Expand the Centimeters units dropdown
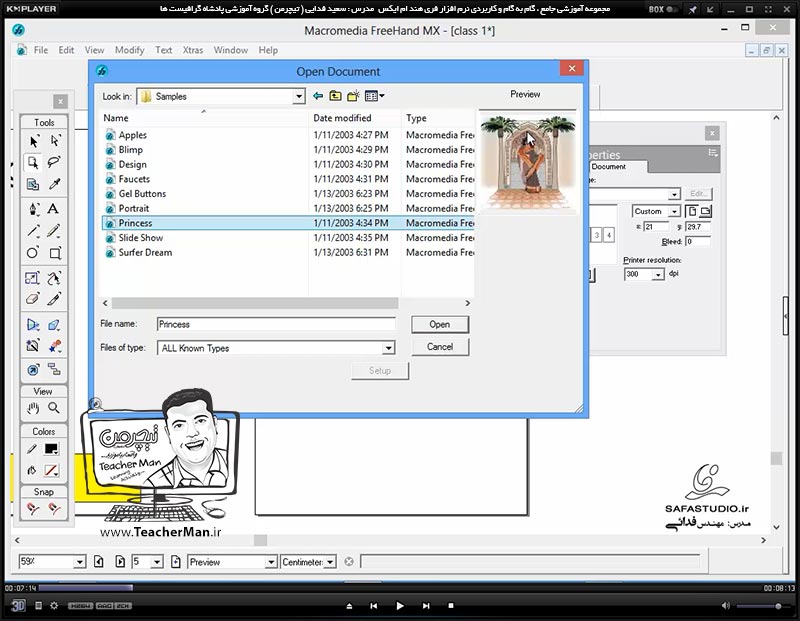 pyautogui.click(x=331, y=562)
